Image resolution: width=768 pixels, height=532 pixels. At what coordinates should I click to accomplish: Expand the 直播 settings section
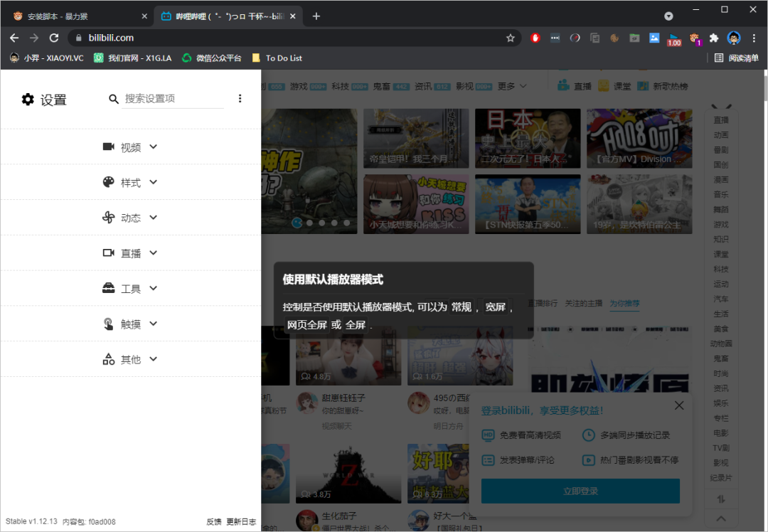click(x=131, y=253)
